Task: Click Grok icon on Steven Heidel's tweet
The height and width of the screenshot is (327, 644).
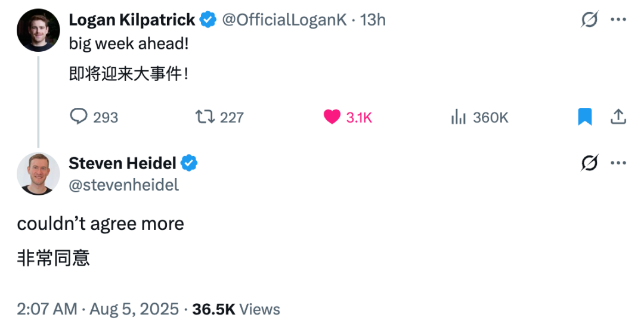Action: (589, 163)
